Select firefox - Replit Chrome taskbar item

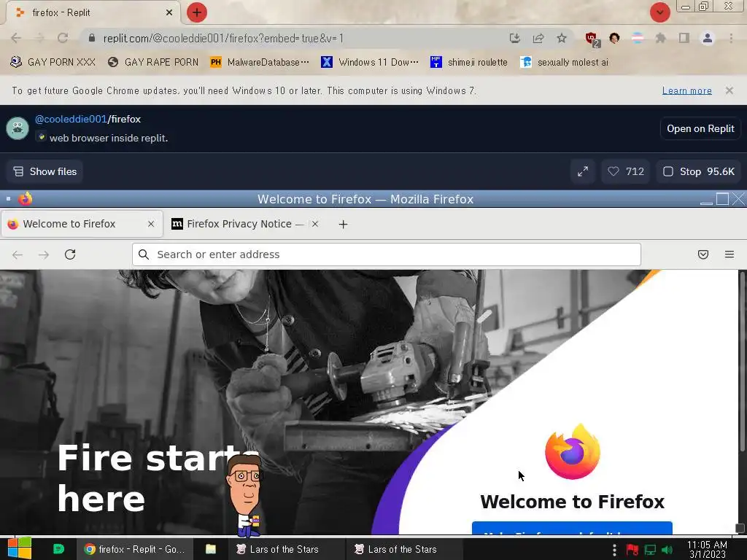point(135,549)
